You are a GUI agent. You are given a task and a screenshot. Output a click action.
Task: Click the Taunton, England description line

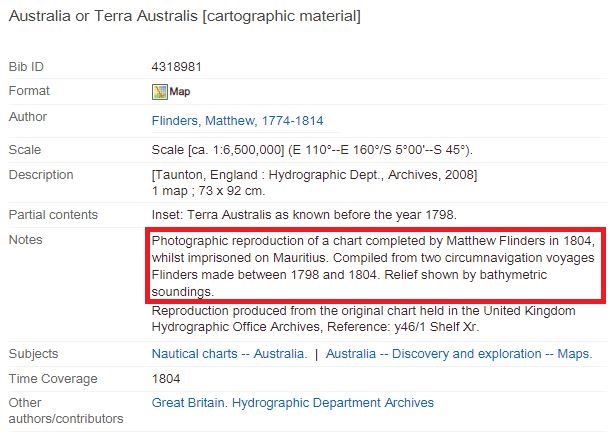click(314, 174)
